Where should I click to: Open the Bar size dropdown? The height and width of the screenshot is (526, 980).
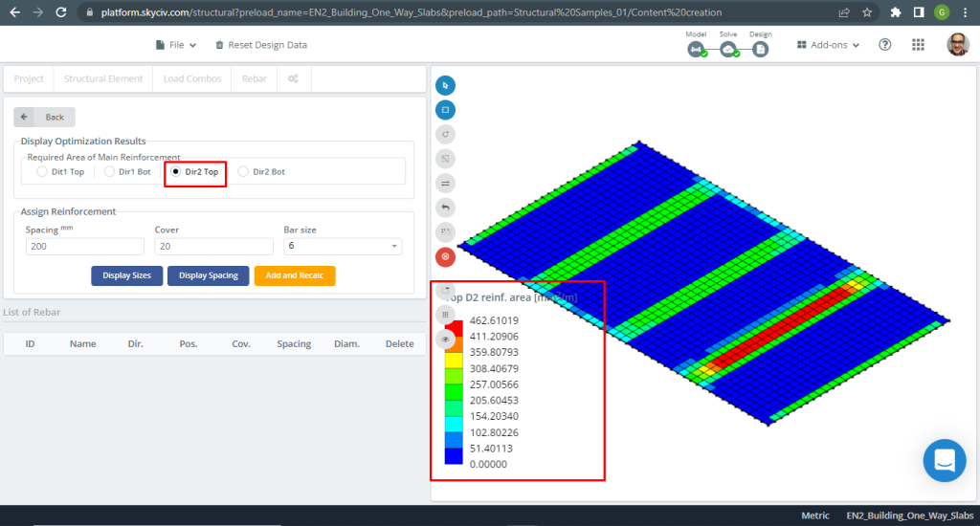[x=343, y=247]
